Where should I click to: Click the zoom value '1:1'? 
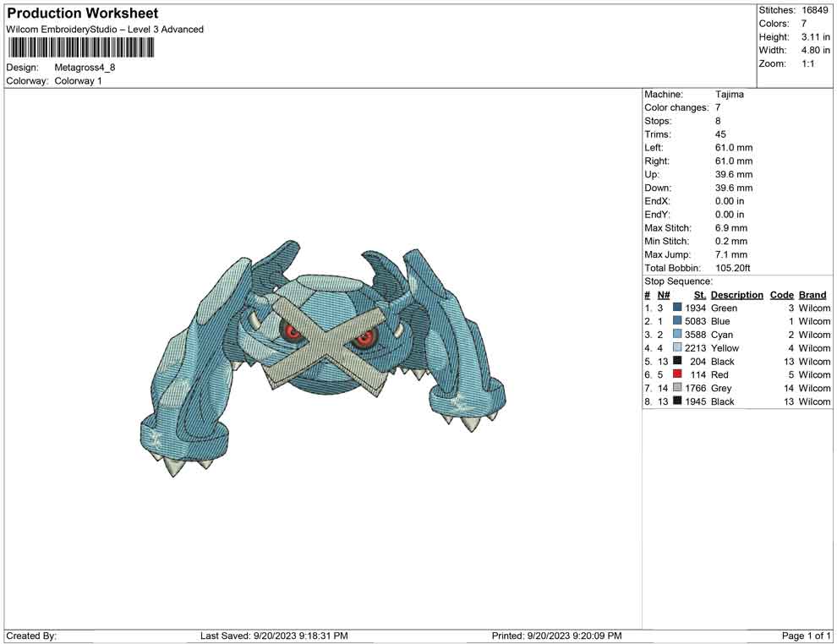coord(808,63)
